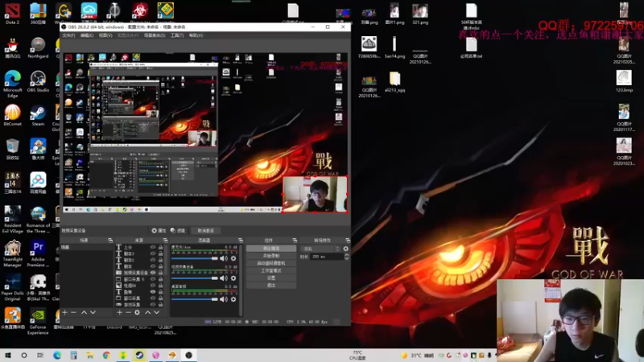Click the 退出 exit button in controls

coord(271,286)
